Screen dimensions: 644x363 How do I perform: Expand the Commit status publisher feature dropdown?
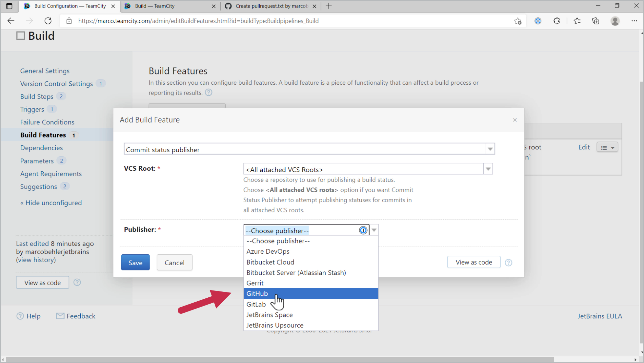490,149
